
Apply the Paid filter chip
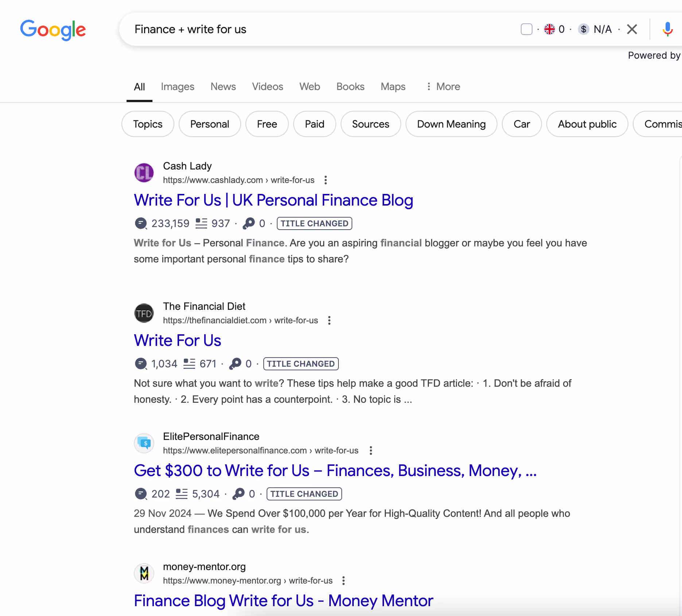click(x=315, y=124)
